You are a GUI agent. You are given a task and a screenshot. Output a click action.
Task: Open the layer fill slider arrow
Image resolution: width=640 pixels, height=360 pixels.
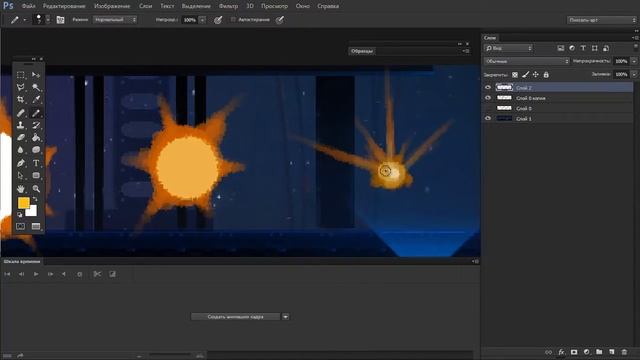tap(634, 74)
